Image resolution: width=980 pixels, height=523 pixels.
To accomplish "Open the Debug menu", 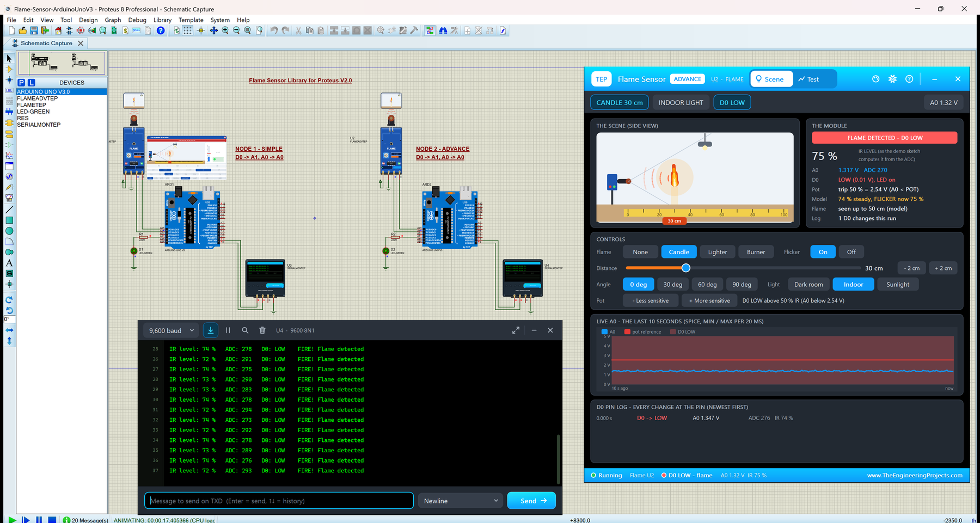I will click(137, 20).
